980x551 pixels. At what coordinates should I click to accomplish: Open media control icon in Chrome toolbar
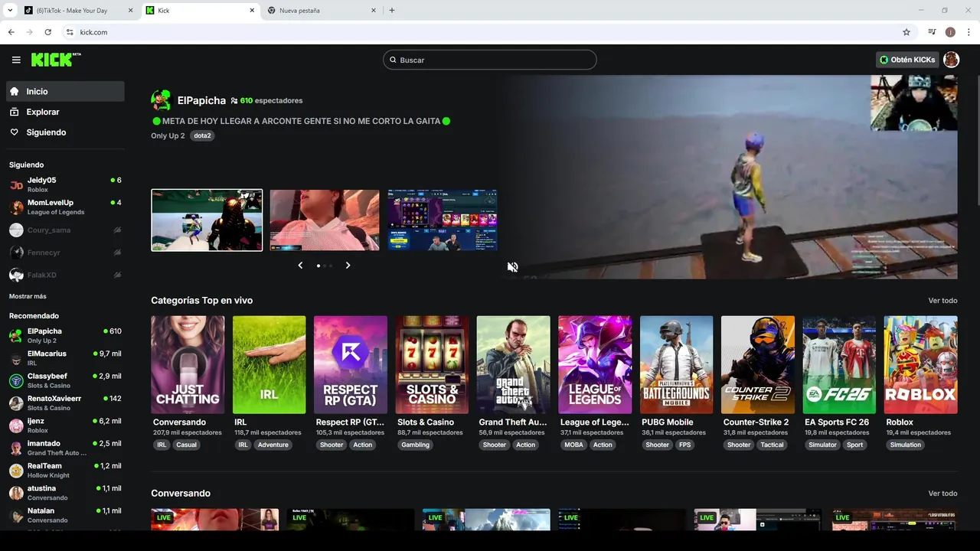tap(932, 32)
